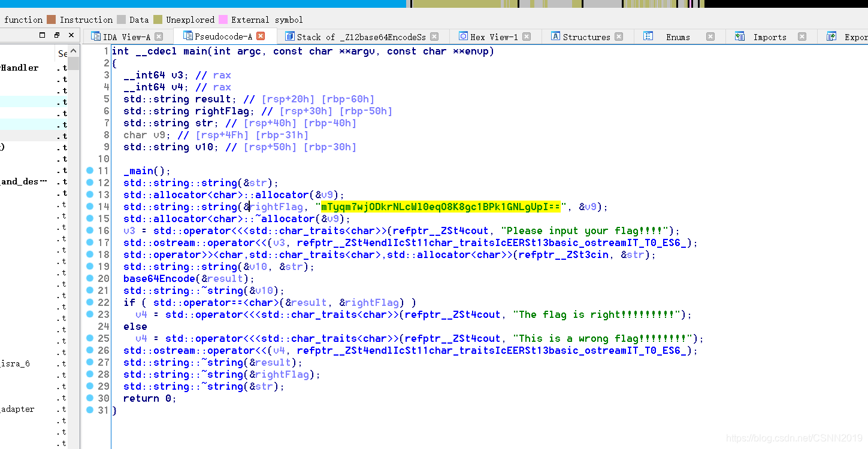
Task: Maximize the functions panel using the square icon
Action: (43, 35)
